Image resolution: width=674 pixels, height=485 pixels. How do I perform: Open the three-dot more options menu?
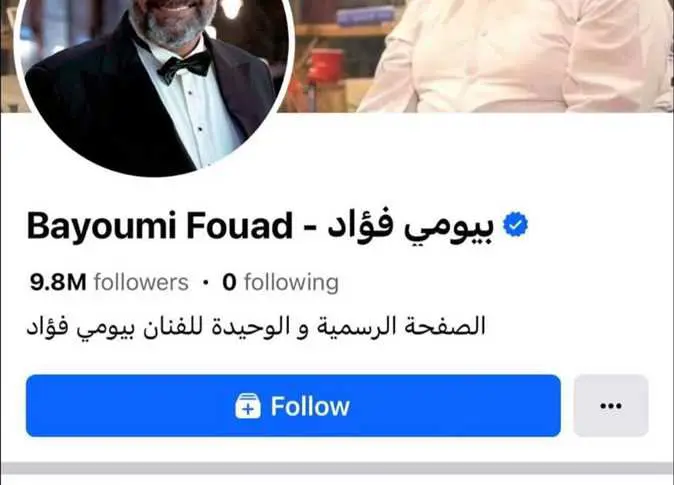(x=611, y=405)
